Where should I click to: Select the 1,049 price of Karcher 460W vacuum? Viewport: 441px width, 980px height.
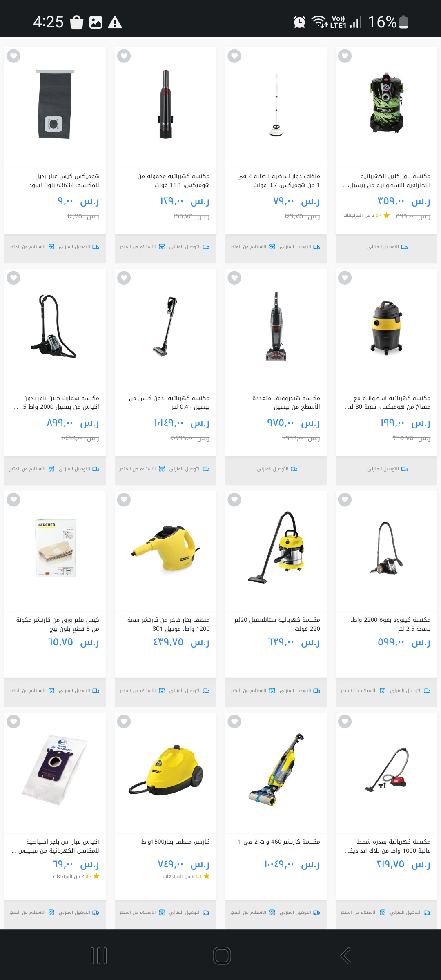[x=292, y=864]
